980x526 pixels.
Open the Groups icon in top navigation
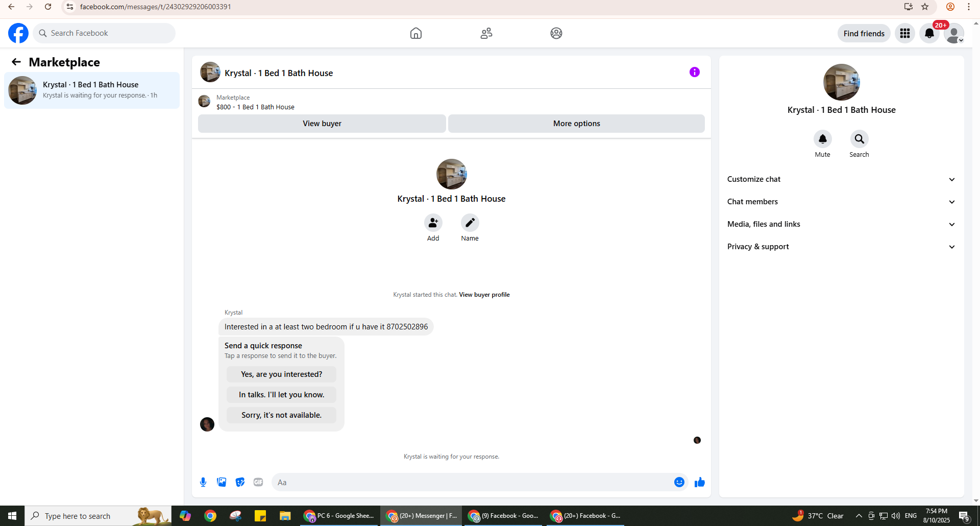(x=556, y=33)
